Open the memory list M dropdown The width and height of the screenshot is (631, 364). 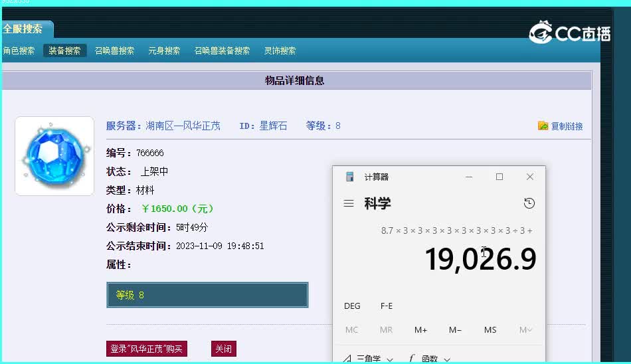[525, 330]
